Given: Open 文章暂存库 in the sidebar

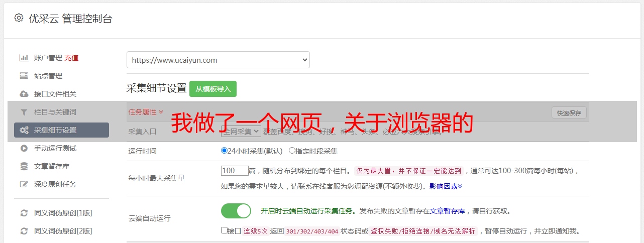Looking at the screenshot, I should pyautogui.click(x=52, y=166).
